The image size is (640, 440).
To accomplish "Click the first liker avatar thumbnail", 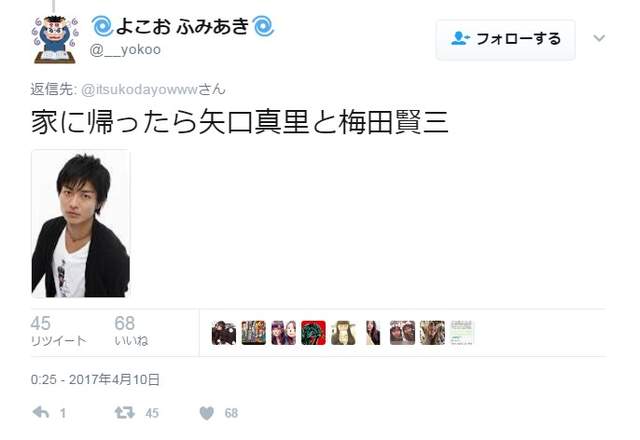I will tap(224, 333).
